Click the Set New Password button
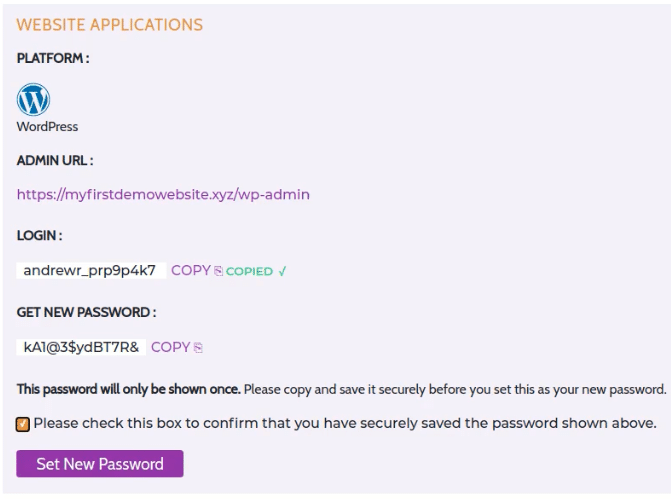The image size is (671, 501). [100, 464]
